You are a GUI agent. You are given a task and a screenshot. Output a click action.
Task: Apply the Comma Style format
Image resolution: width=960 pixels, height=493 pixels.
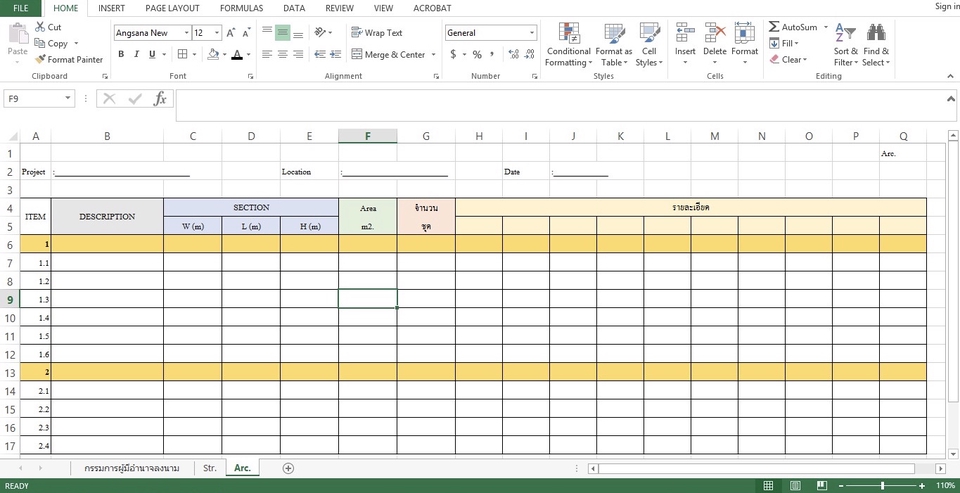coord(492,54)
